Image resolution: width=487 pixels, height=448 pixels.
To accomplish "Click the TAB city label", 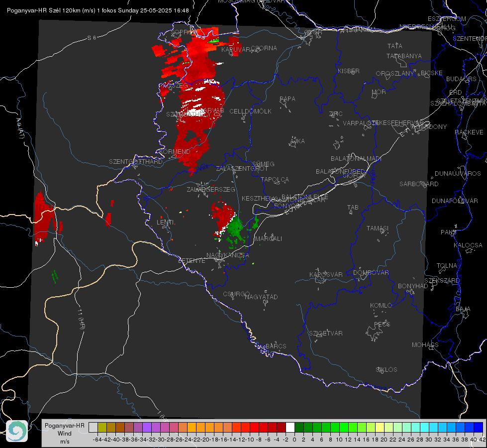I will pos(353,208).
